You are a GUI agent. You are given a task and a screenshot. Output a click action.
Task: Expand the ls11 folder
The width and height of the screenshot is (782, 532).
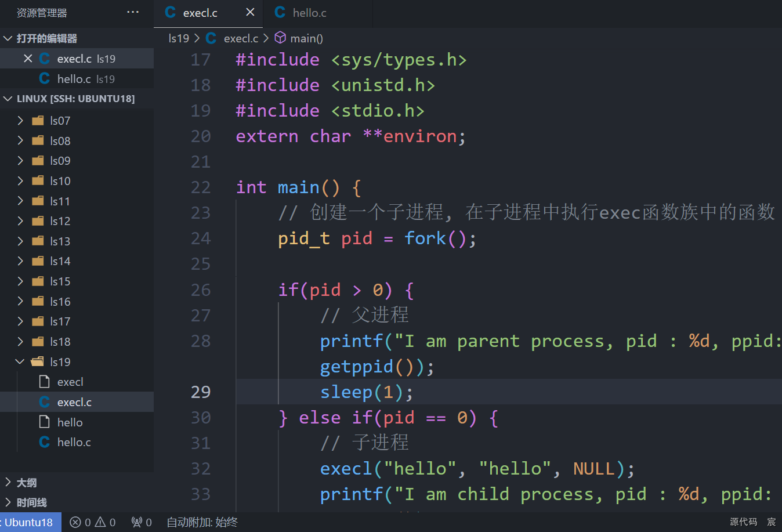point(20,201)
